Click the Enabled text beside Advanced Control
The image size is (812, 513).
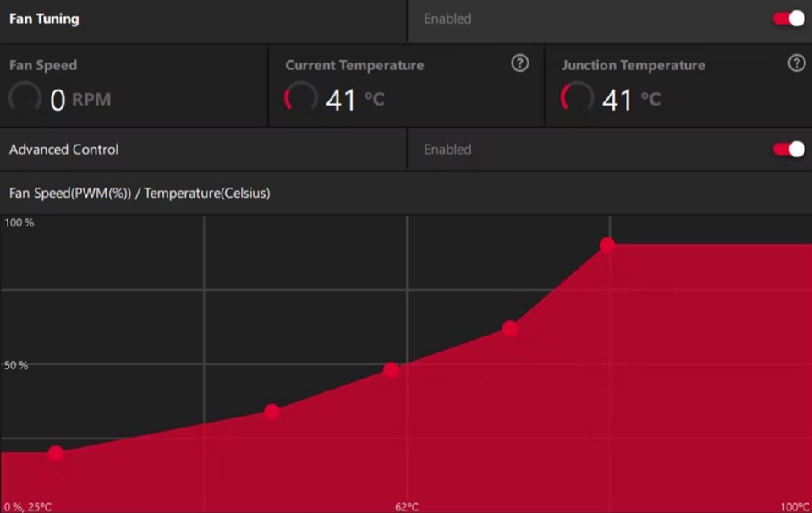(x=447, y=150)
